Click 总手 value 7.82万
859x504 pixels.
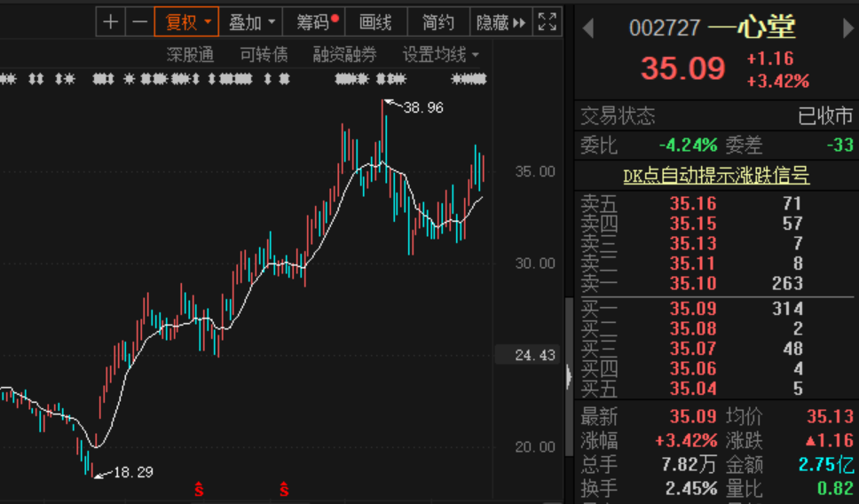689,465
